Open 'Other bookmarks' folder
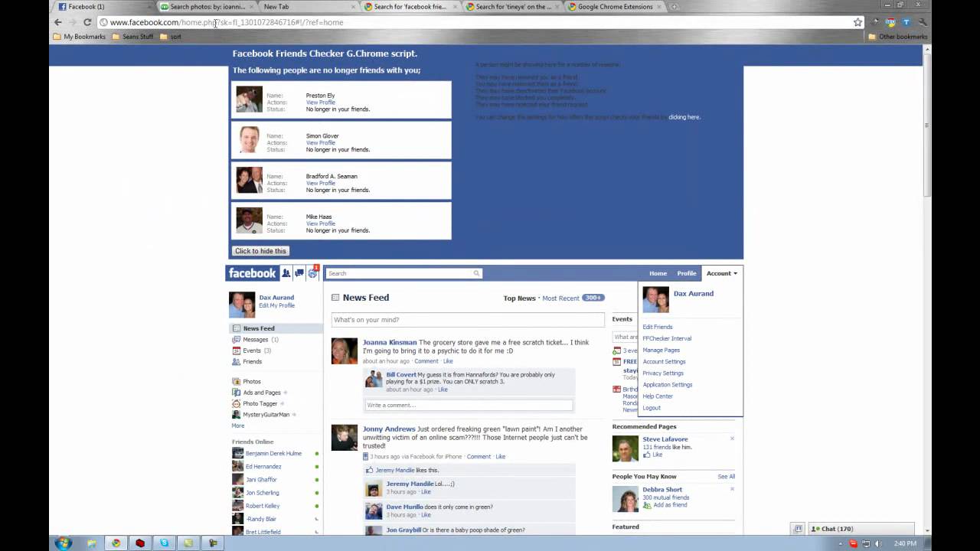Image resolution: width=980 pixels, height=551 pixels. click(x=899, y=37)
